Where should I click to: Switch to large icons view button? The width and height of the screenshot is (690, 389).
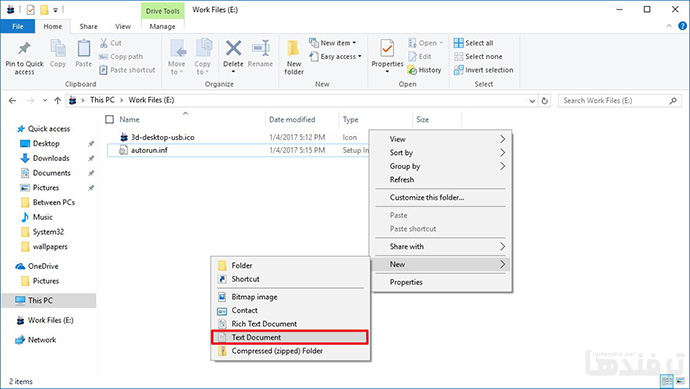coord(681,381)
